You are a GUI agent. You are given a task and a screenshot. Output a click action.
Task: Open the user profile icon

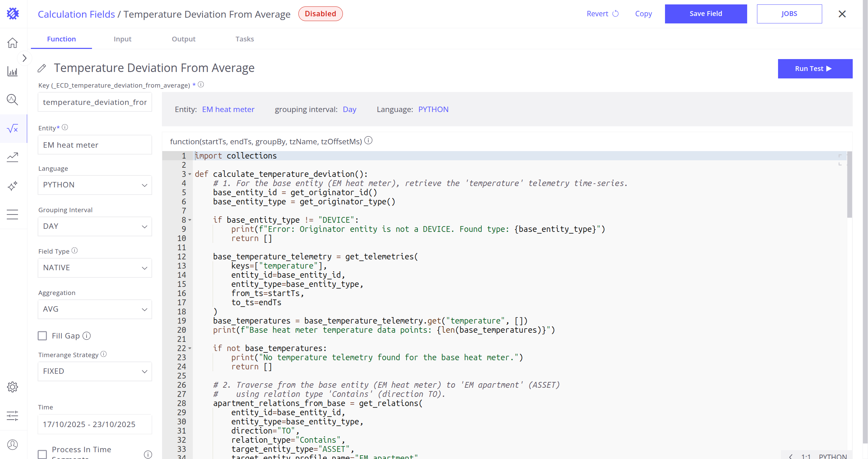(x=13, y=444)
